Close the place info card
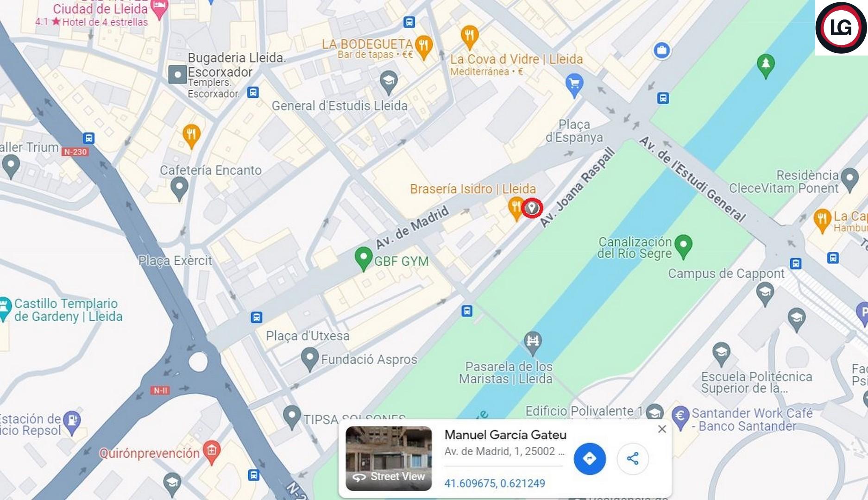 [662, 429]
